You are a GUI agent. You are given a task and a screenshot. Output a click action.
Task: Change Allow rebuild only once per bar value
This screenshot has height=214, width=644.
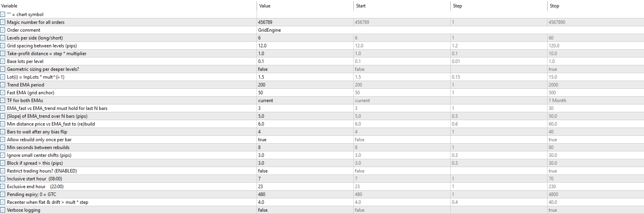pyautogui.click(x=305, y=140)
